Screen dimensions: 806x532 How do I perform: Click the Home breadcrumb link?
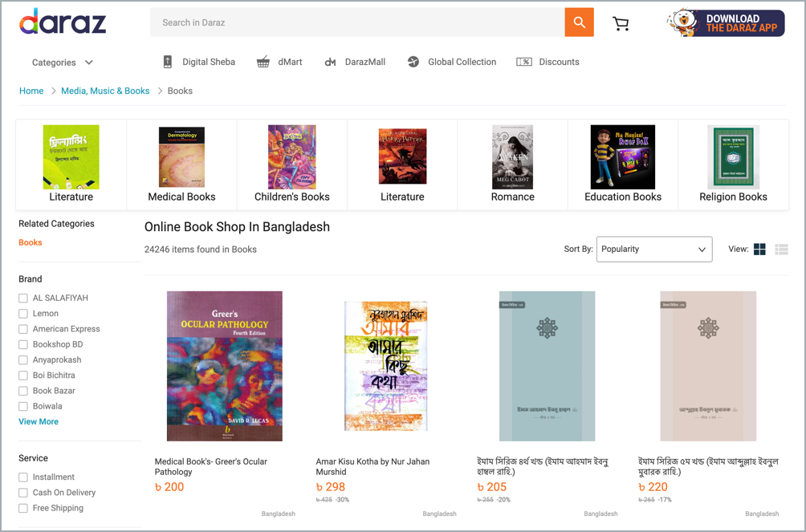(31, 91)
